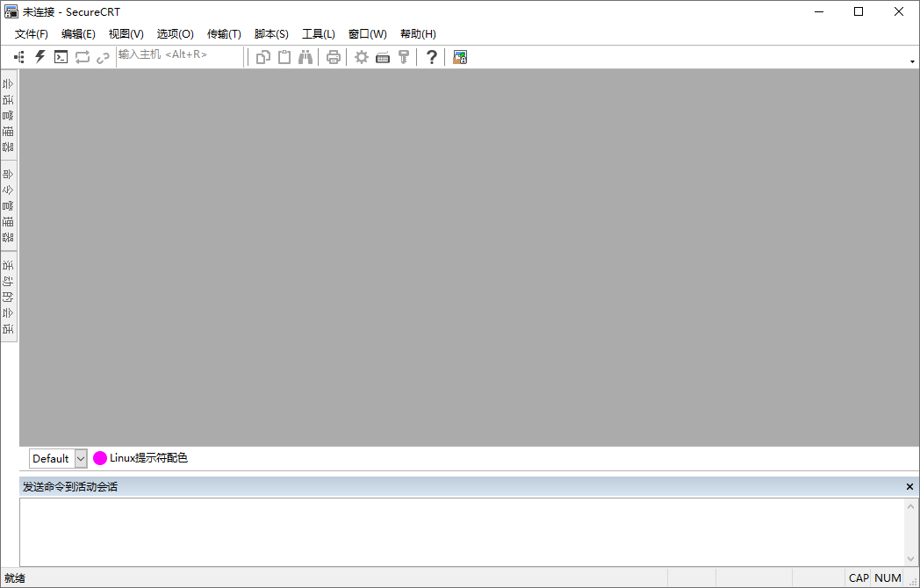Image resolution: width=920 pixels, height=588 pixels.
Task: Click the Help question mark icon
Action: coord(431,57)
